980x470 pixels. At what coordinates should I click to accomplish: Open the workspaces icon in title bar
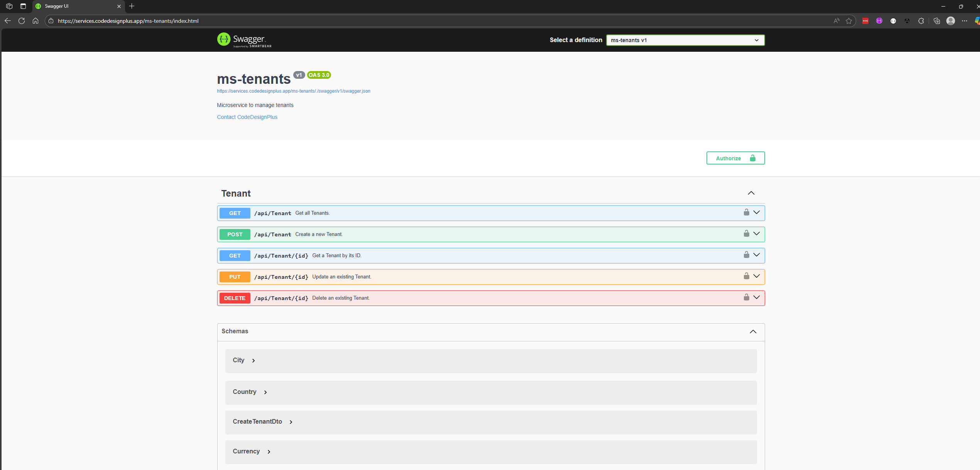(9, 6)
